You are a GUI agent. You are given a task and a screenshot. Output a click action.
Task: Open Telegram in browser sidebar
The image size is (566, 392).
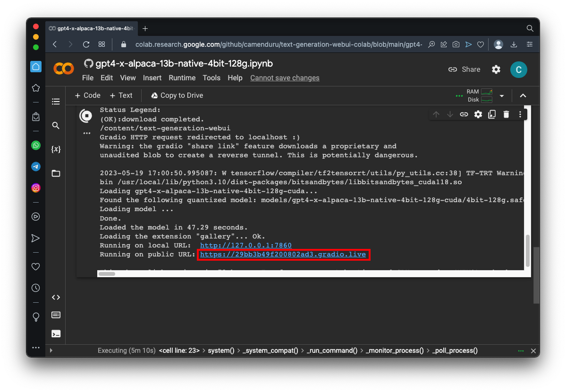(x=36, y=167)
